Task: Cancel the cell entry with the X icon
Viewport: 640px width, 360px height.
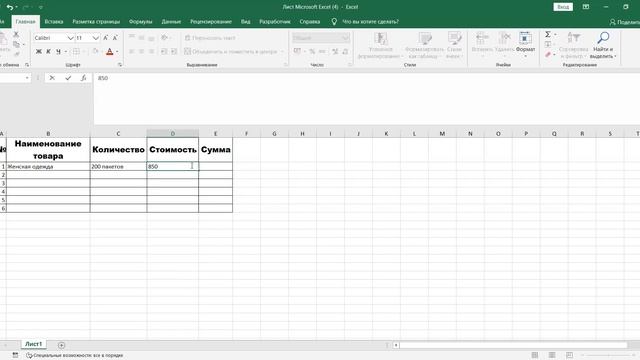Action: coord(52,78)
